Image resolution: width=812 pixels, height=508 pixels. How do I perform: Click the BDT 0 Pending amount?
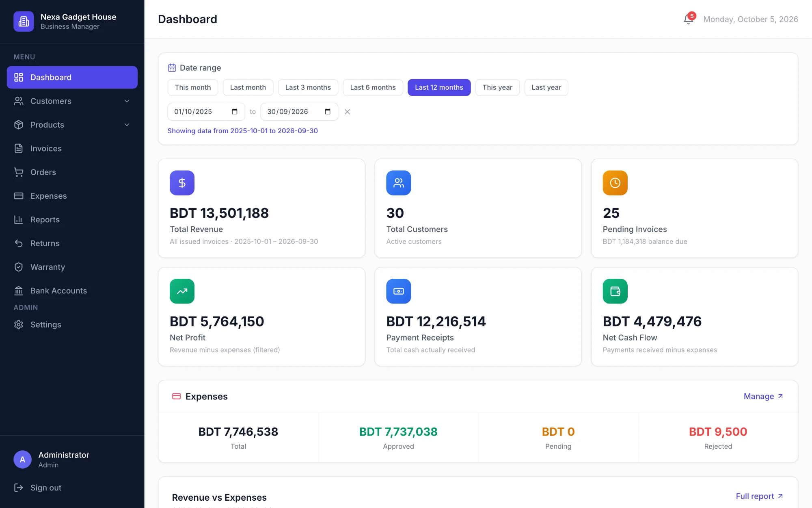click(558, 432)
